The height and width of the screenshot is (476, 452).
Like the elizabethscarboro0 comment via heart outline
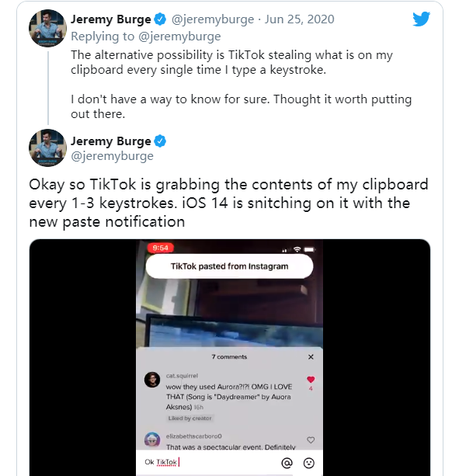pos(311,440)
